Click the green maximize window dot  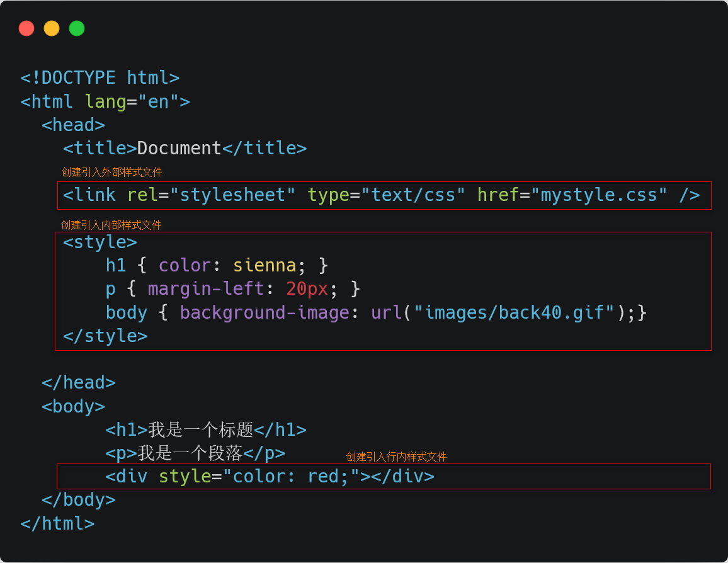(x=77, y=28)
